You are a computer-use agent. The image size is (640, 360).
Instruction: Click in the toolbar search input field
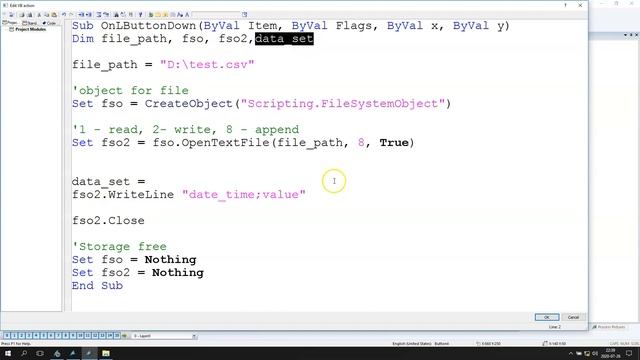click(x=216, y=15)
